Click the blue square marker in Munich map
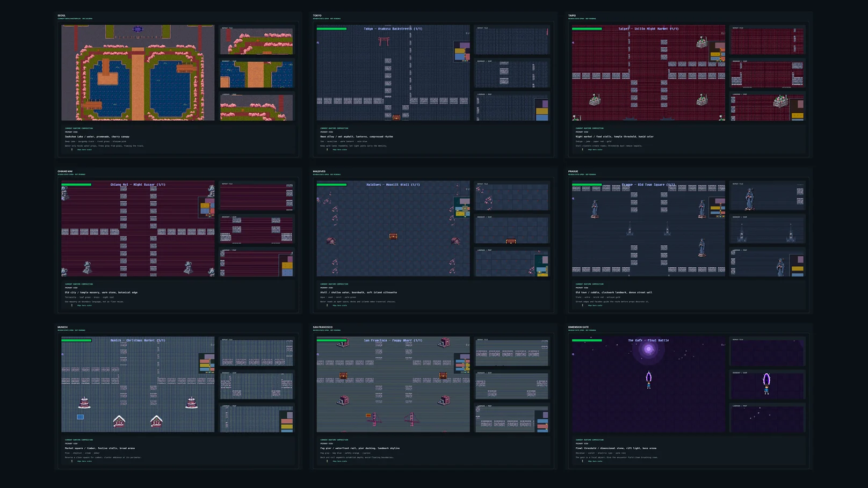Screen dimensions: 868x488 pyautogui.click(x=80, y=417)
